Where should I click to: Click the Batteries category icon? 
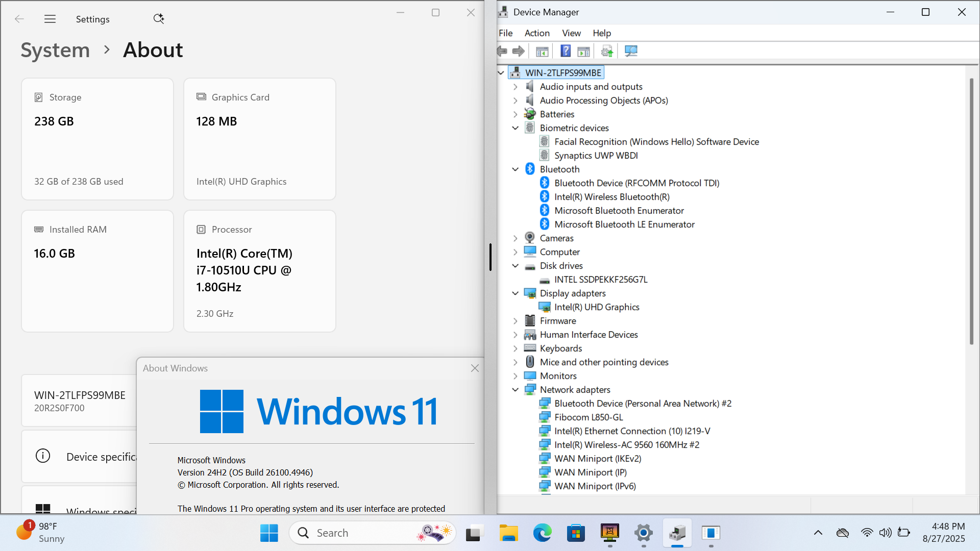tap(530, 114)
